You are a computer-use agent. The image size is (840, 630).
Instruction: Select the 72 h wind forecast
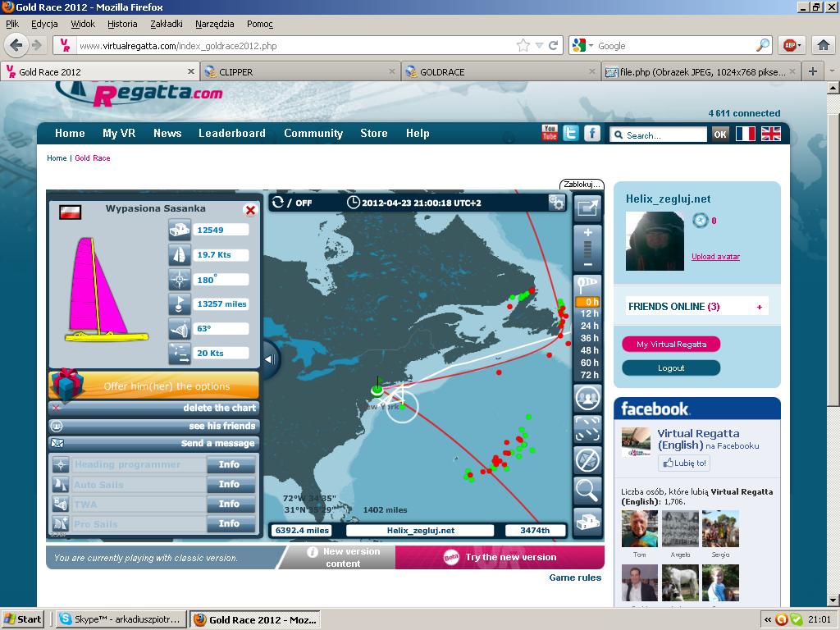pyautogui.click(x=589, y=375)
